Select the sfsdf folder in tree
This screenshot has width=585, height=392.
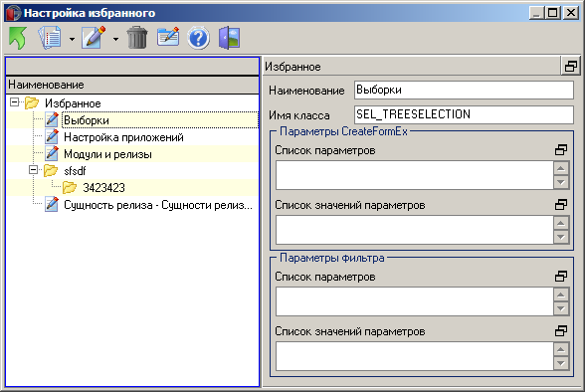coord(75,171)
